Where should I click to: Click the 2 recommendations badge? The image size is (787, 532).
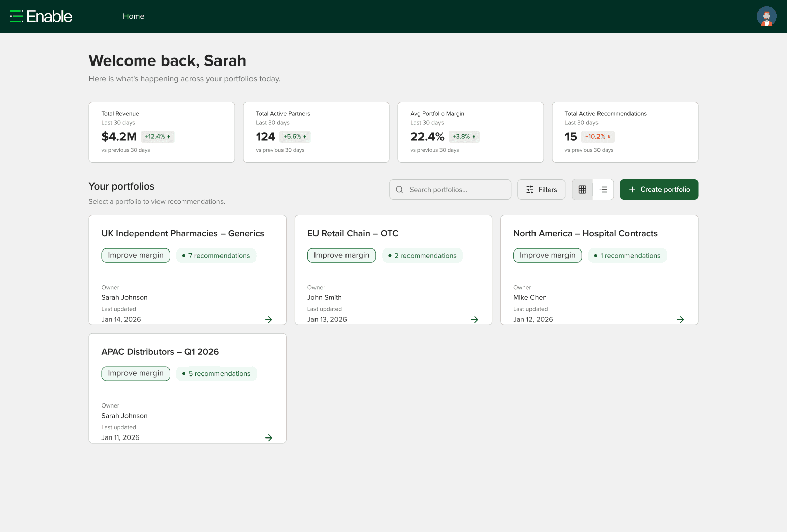coord(422,256)
